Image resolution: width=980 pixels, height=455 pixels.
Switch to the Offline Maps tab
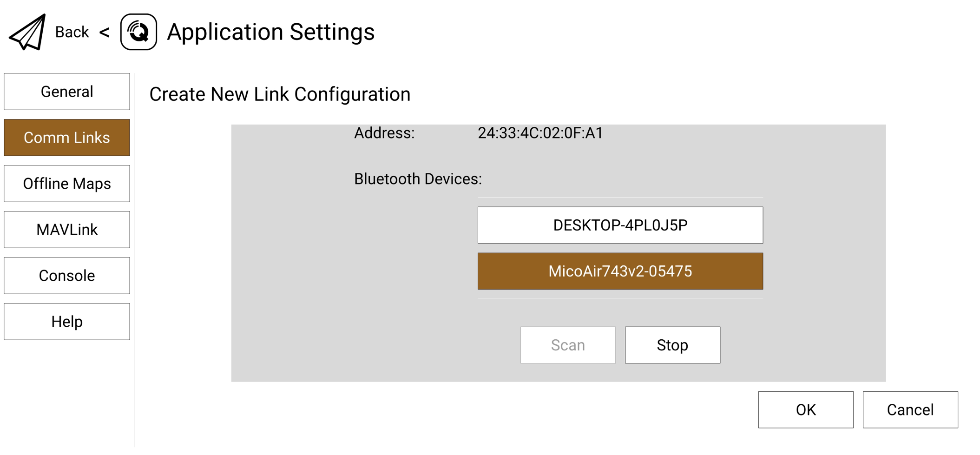[x=67, y=184]
